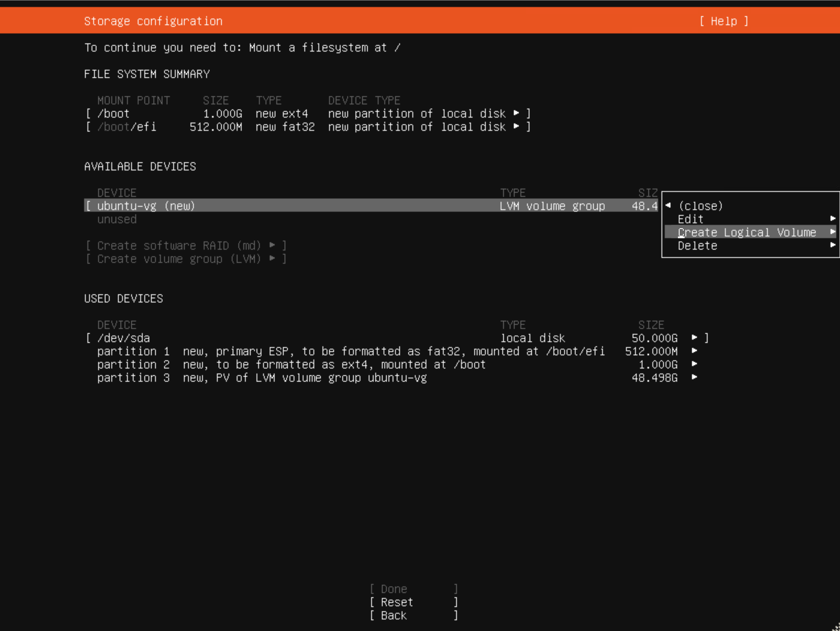Expand options for partition 1 ESP

(695, 351)
